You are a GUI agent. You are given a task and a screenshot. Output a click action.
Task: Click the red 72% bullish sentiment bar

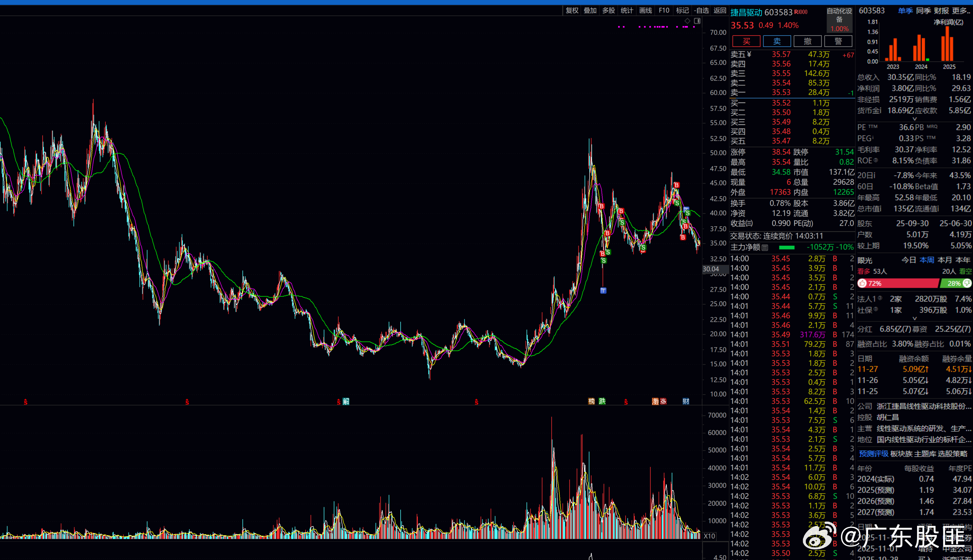[900, 283]
